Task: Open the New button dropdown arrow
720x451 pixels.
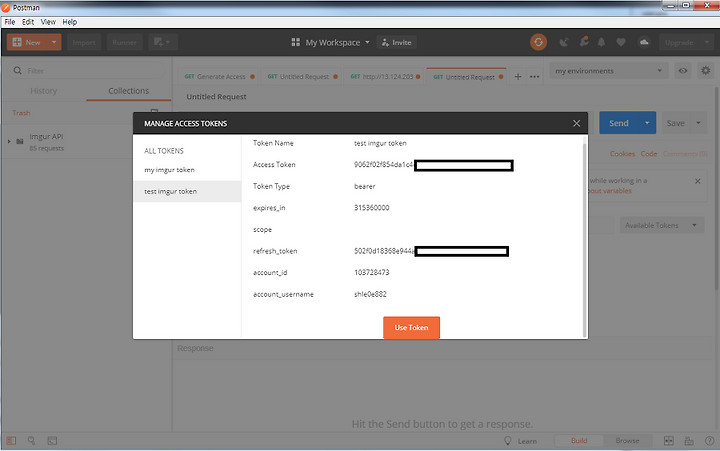Action: (54, 42)
